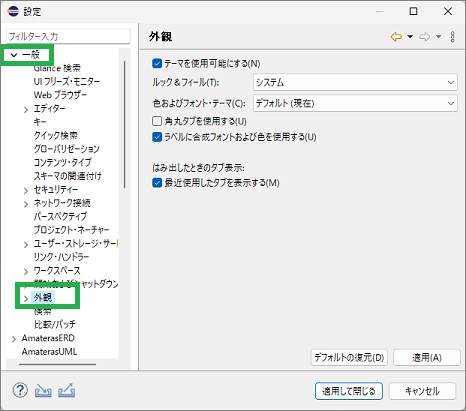
Task: Close the 設定 dialog window
Action: pos(448,11)
